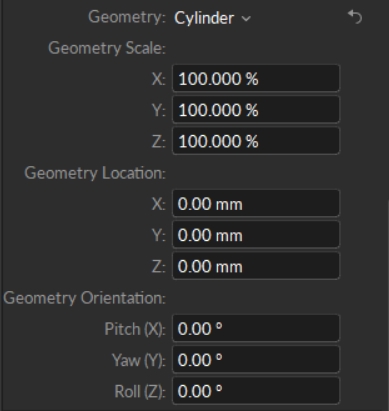The image size is (389, 411).
Task: Click the Yaw (Y) label
Action: pyautogui.click(x=139, y=360)
